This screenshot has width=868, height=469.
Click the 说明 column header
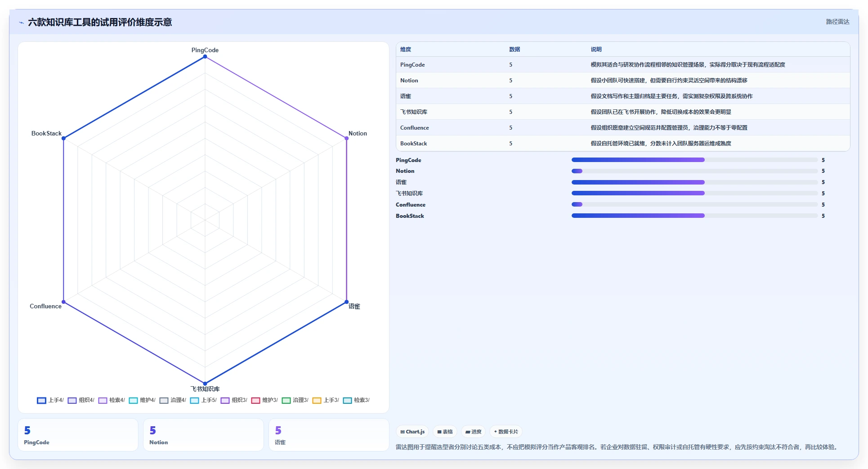[x=596, y=50]
